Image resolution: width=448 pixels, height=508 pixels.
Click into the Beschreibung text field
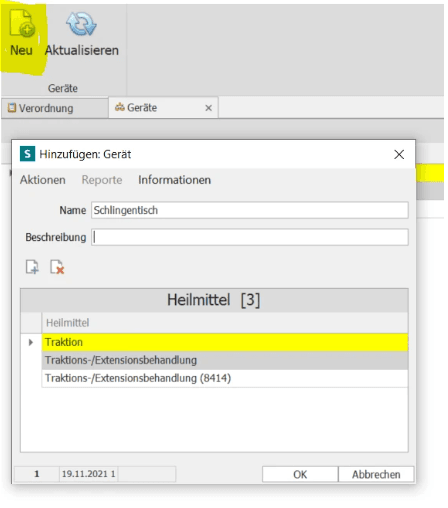(x=250, y=237)
